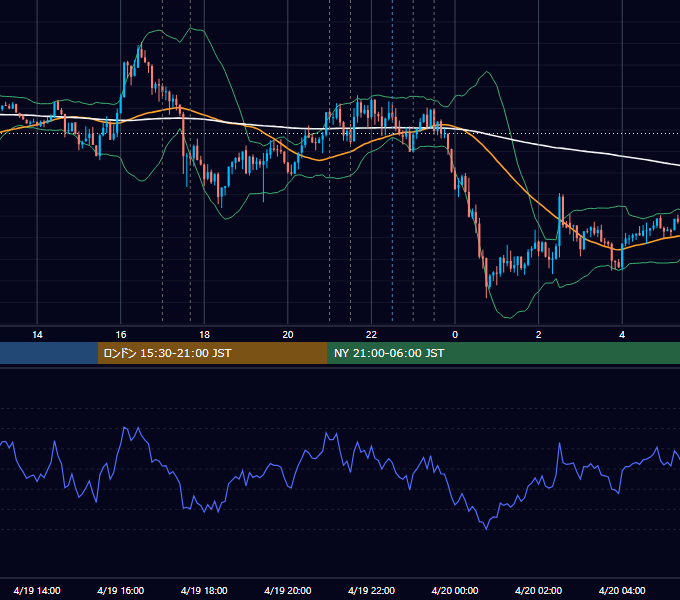This screenshot has height=600, width=680.
Task: Click the 22 hour label on price chart axis
Action: point(371,335)
